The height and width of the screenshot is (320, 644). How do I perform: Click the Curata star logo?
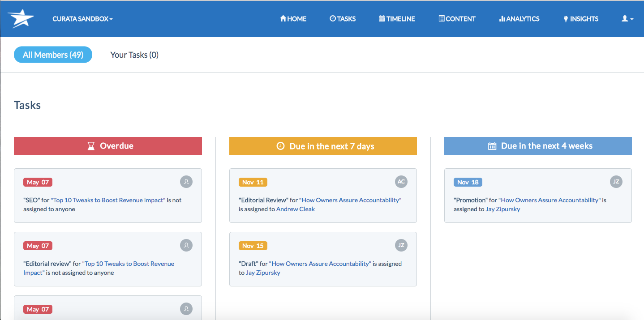(21, 19)
